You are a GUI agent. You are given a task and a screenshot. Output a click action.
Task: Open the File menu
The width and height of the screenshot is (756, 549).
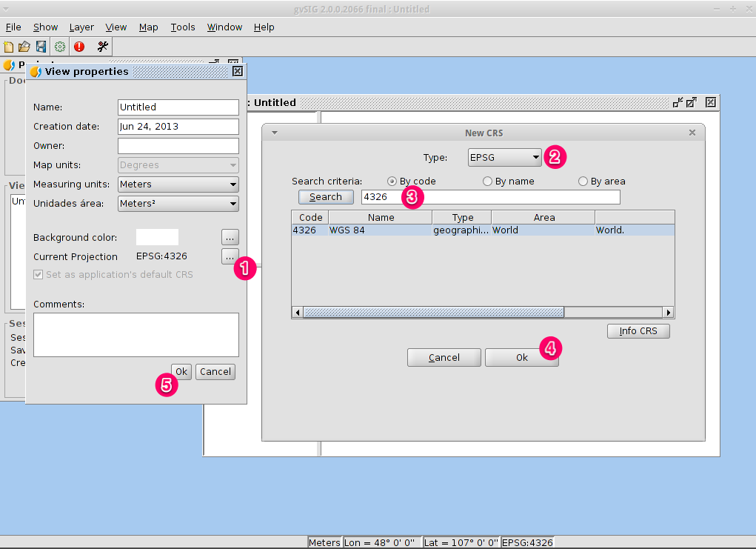pos(13,27)
